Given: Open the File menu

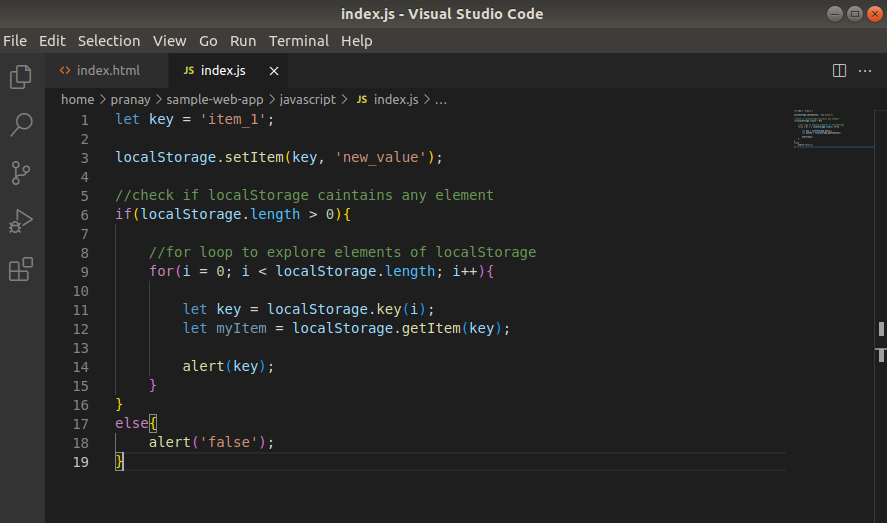Looking at the screenshot, I should [x=15, y=41].
